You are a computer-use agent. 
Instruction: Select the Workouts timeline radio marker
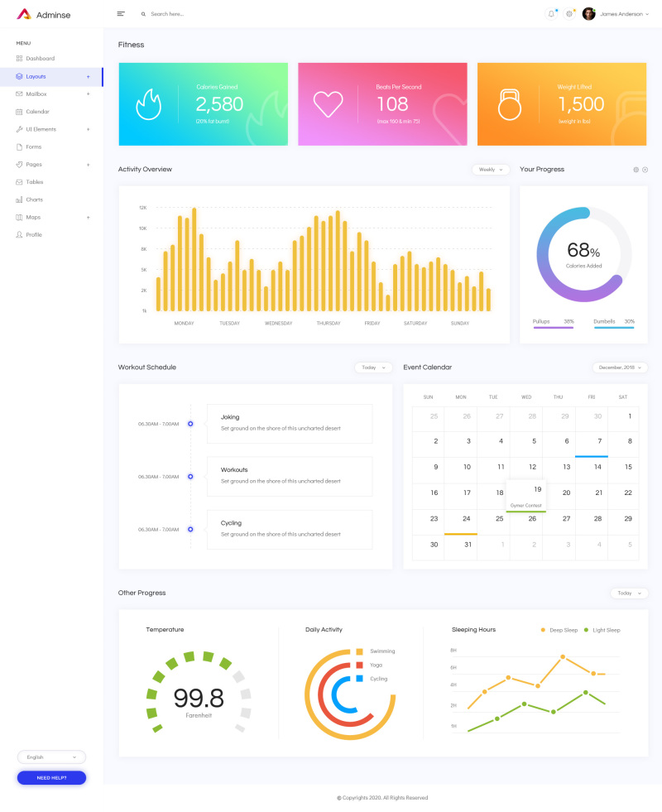(x=190, y=476)
